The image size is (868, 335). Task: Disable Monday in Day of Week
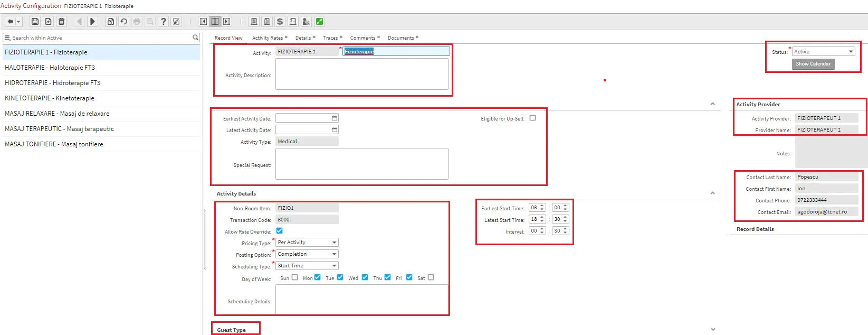317,277
